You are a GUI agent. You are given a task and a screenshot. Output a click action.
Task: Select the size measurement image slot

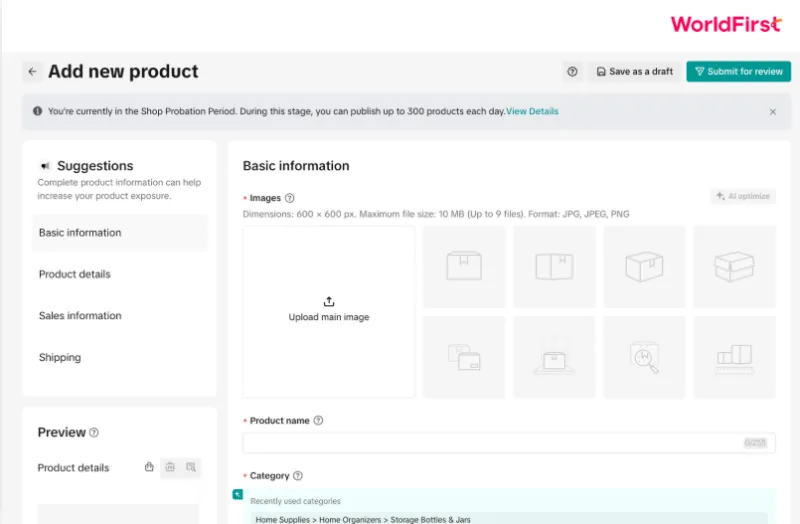pyautogui.click(x=734, y=357)
